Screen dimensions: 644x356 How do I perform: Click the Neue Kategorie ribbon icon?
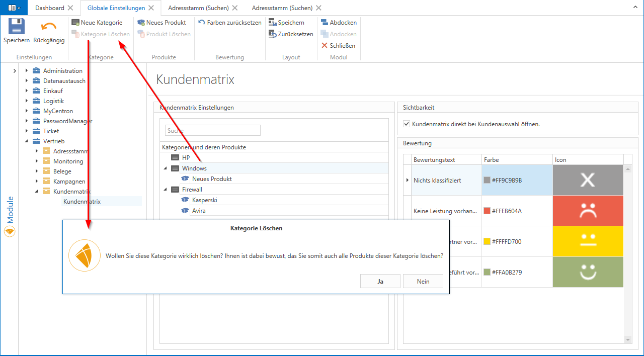tap(75, 23)
